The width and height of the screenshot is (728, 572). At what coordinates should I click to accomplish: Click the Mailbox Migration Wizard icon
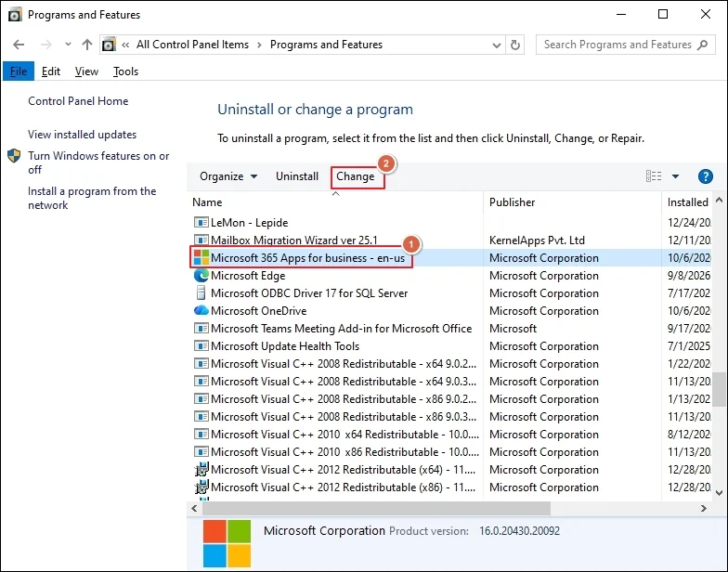[201, 240]
